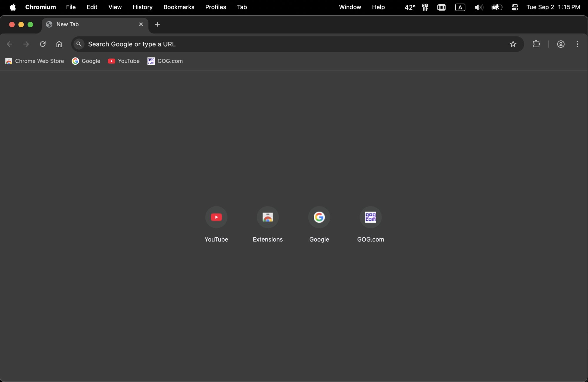Open the Bookmarks menu
This screenshot has height=382, width=588.
click(x=179, y=7)
